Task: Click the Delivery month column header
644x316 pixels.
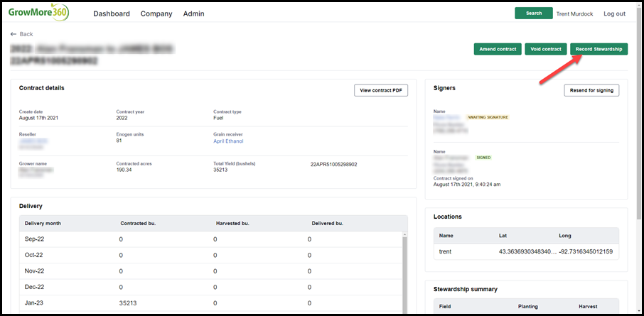Action: tap(43, 223)
